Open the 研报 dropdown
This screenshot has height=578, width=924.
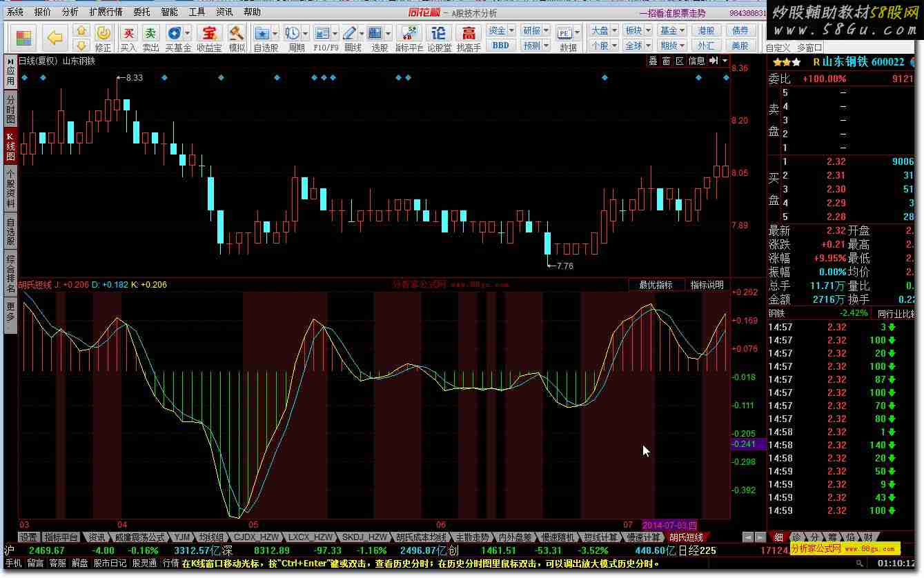click(x=535, y=30)
